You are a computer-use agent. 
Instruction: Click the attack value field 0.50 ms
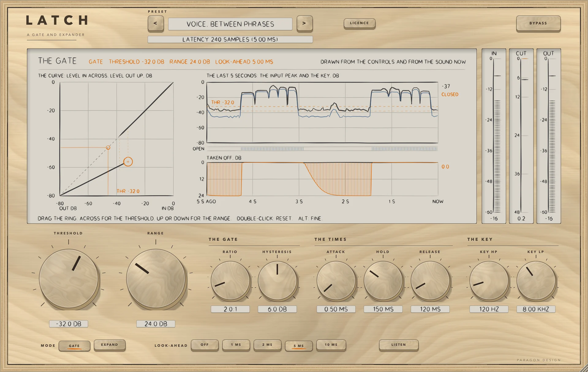(x=336, y=309)
